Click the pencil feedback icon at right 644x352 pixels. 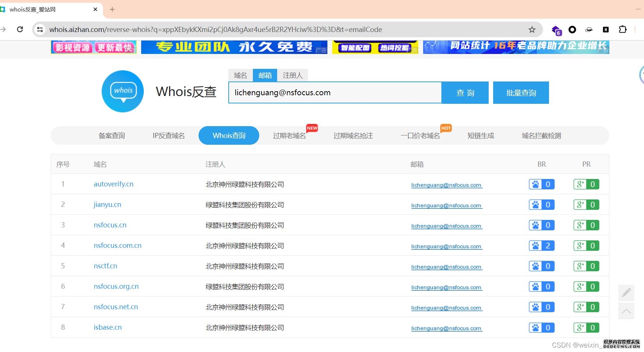626,292
